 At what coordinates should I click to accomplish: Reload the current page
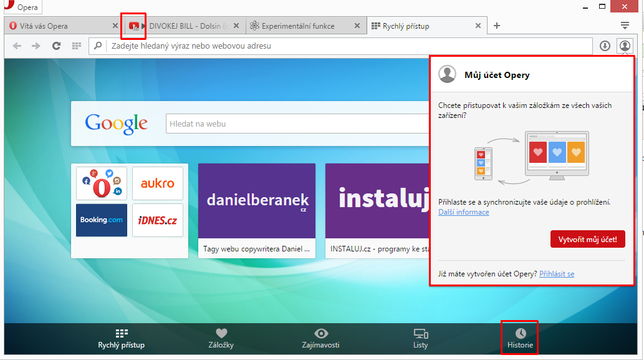[x=56, y=46]
